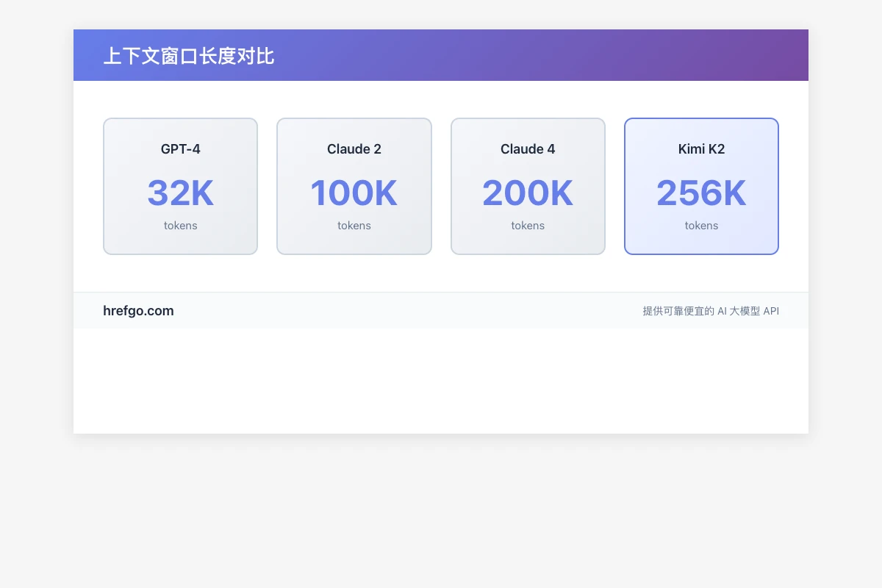Click the 上下文窗口长度对比 header title

[189, 56]
